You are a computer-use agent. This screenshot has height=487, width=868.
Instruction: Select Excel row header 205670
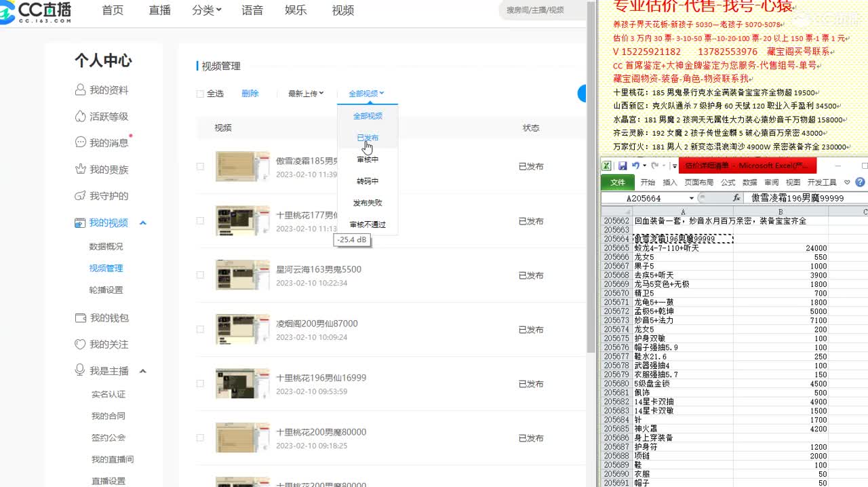coord(616,293)
